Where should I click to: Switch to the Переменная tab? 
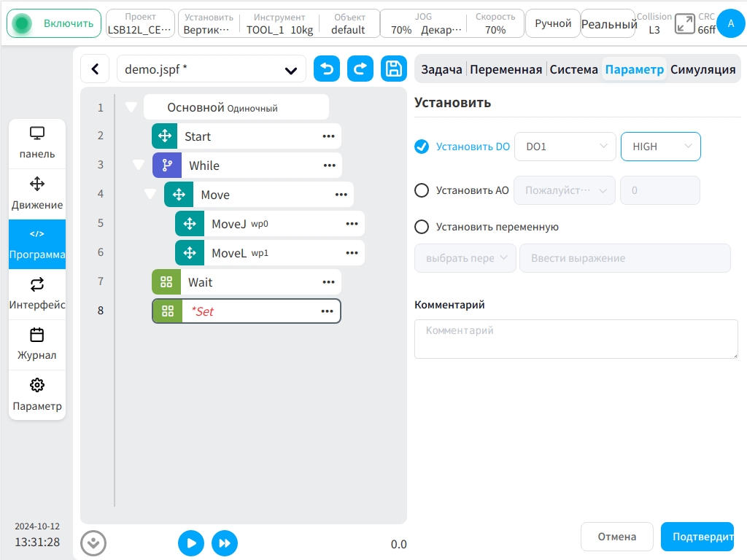pyautogui.click(x=506, y=69)
